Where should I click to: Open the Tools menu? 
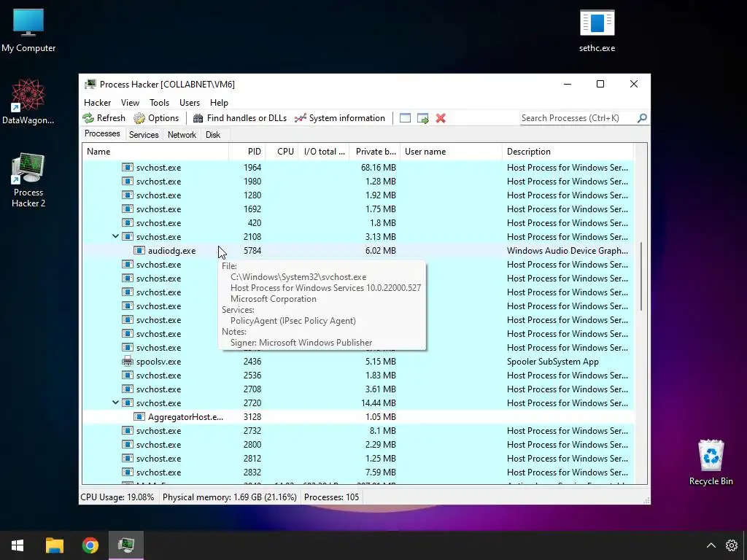(159, 103)
